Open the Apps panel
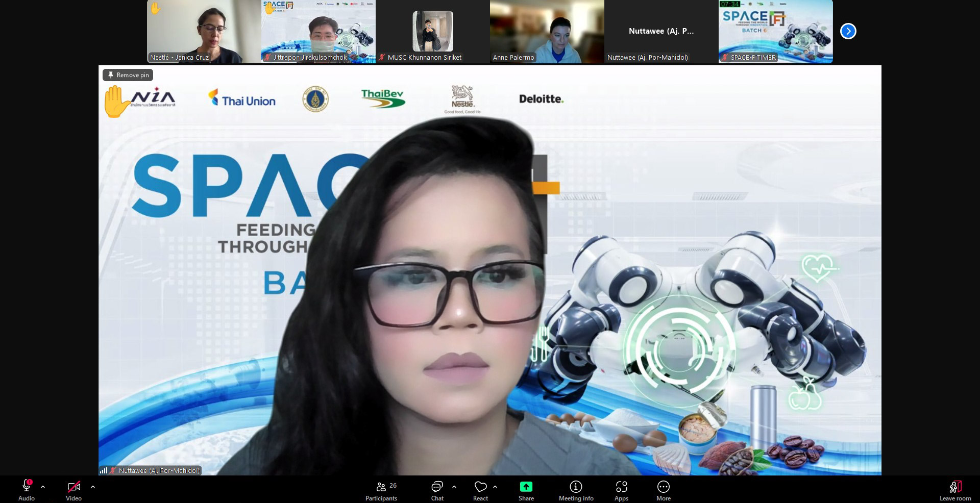980x503 pixels. (621, 487)
